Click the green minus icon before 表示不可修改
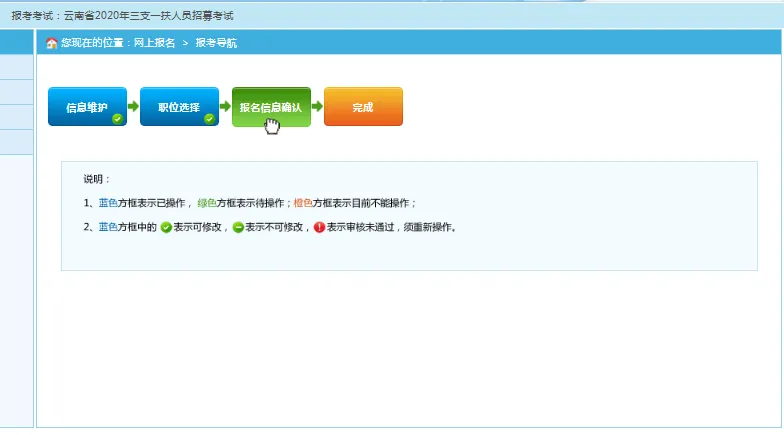 [238, 228]
